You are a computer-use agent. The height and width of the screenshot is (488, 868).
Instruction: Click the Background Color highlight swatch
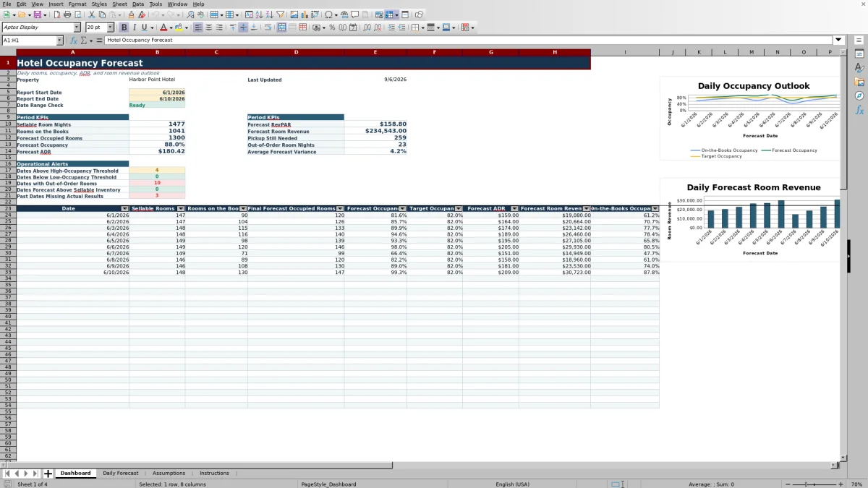coord(177,27)
